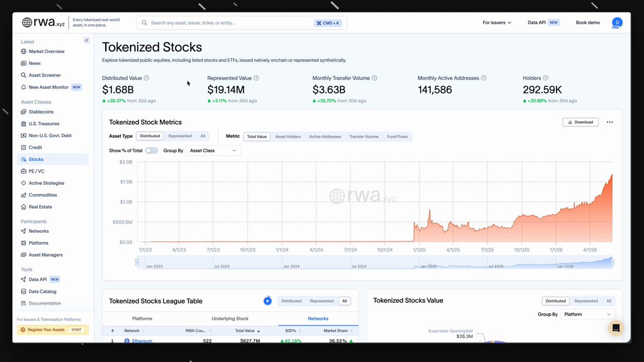Open the Ethereum network link
This screenshot has width=644, height=362.
[142, 341]
